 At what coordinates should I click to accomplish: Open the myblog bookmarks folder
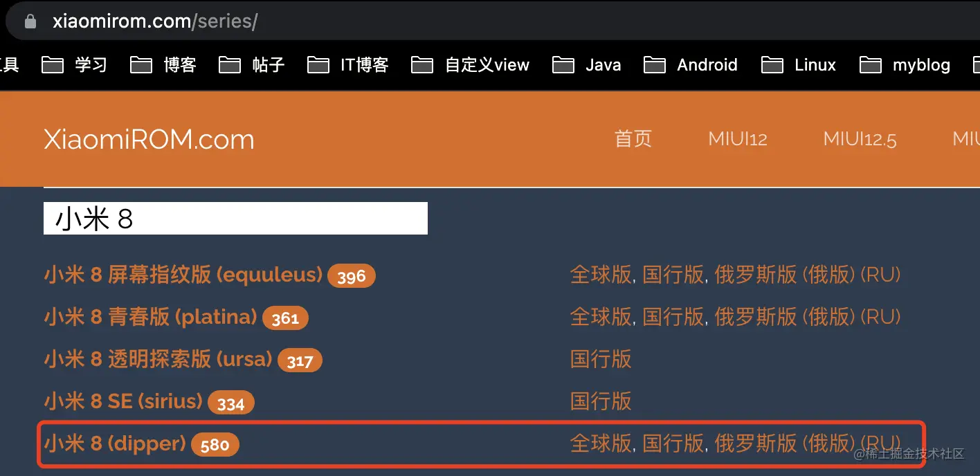click(921, 64)
